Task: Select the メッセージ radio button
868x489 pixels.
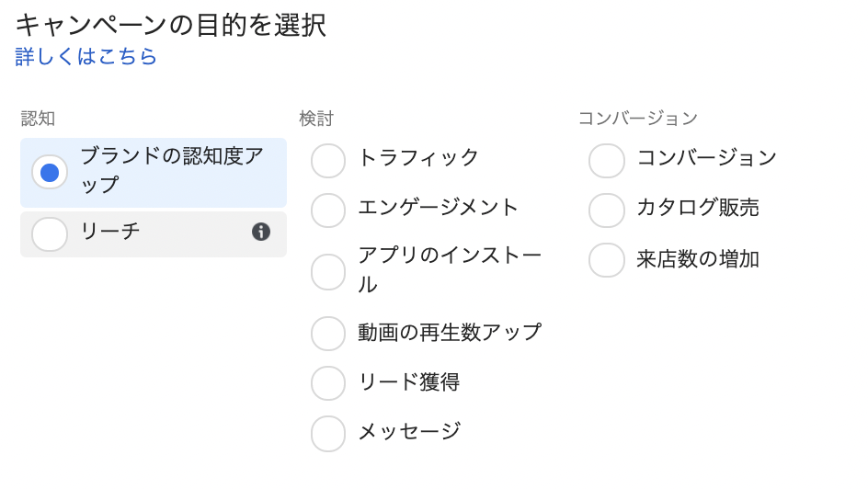Action: (x=328, y=433)
